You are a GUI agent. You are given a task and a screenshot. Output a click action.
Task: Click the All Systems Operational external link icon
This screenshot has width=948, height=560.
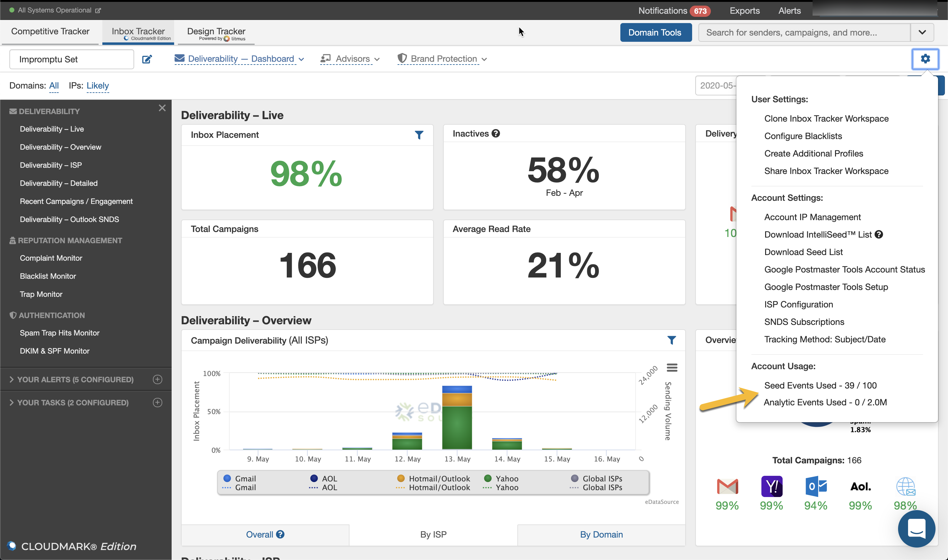98,11
